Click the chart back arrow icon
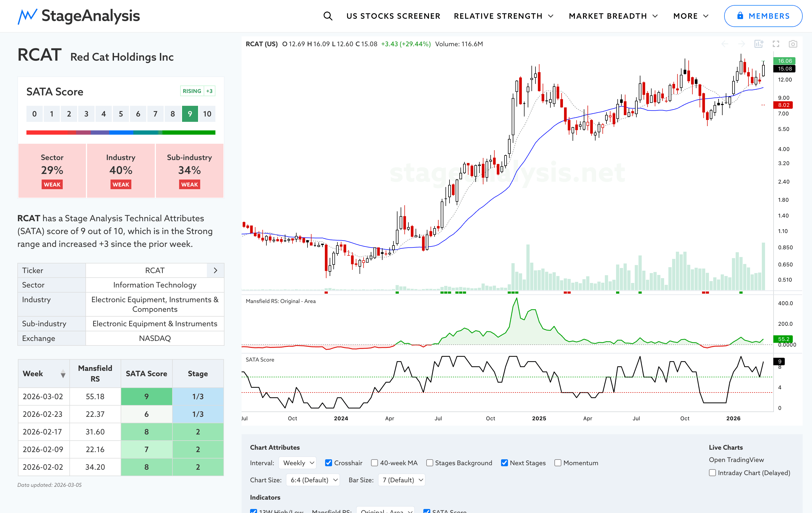Screen dimensions: 812x513 tap(725, 44)
